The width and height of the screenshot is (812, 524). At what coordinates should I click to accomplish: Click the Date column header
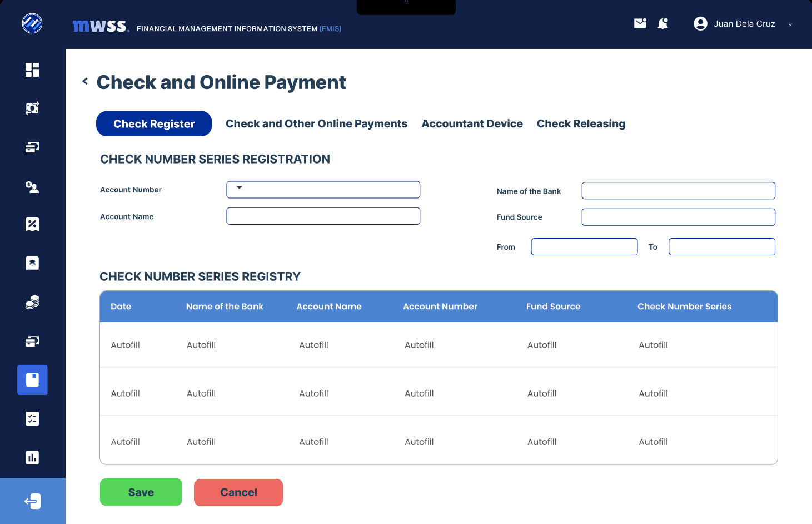(121, 307)
